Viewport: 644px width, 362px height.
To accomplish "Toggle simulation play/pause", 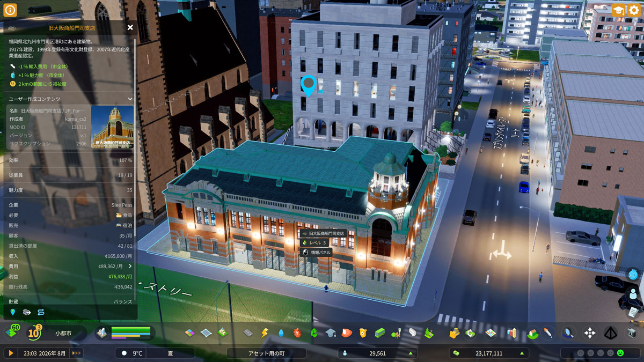I will point(10,353).
